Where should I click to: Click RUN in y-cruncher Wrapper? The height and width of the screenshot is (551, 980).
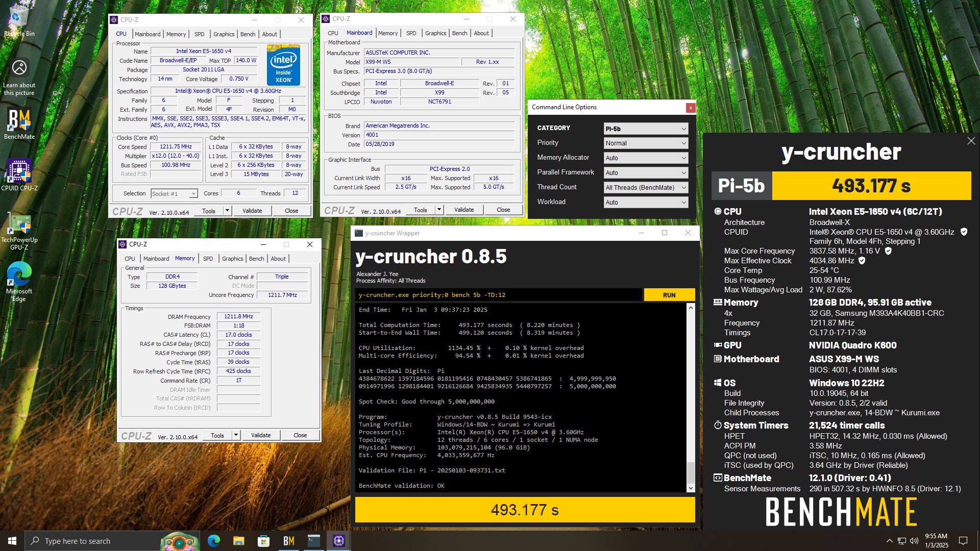click(x=669, y=295)
